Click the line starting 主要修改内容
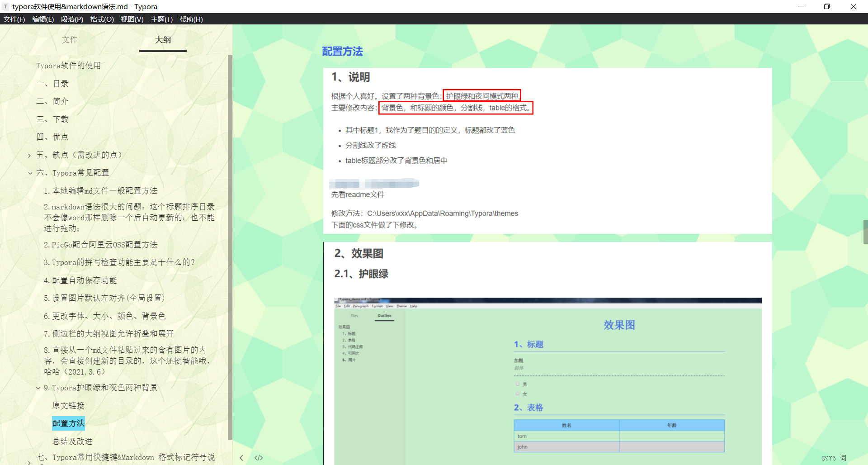The image size is (868, 465). (432, 108)
